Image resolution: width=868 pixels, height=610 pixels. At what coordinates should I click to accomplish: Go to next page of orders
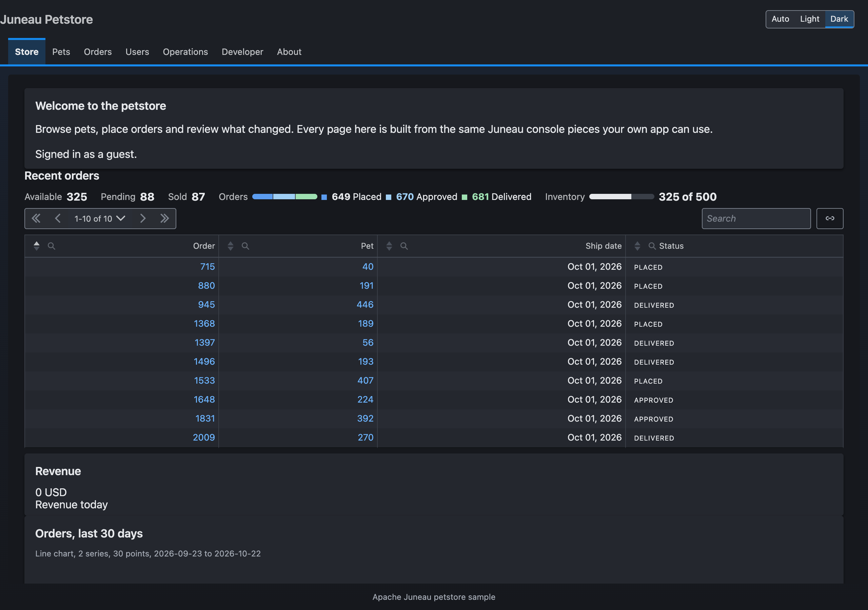tap(142, 219)
